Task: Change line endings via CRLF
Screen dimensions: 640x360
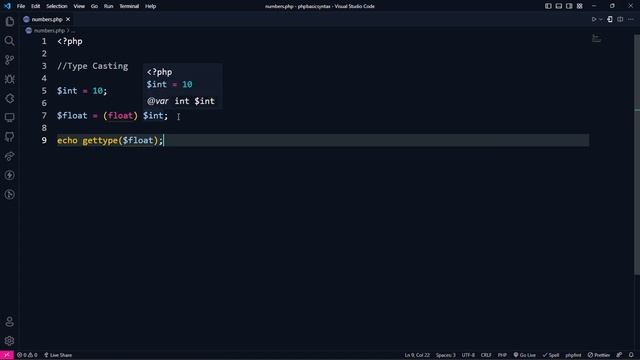Action: pyautogui.click(x=486, y=355)
